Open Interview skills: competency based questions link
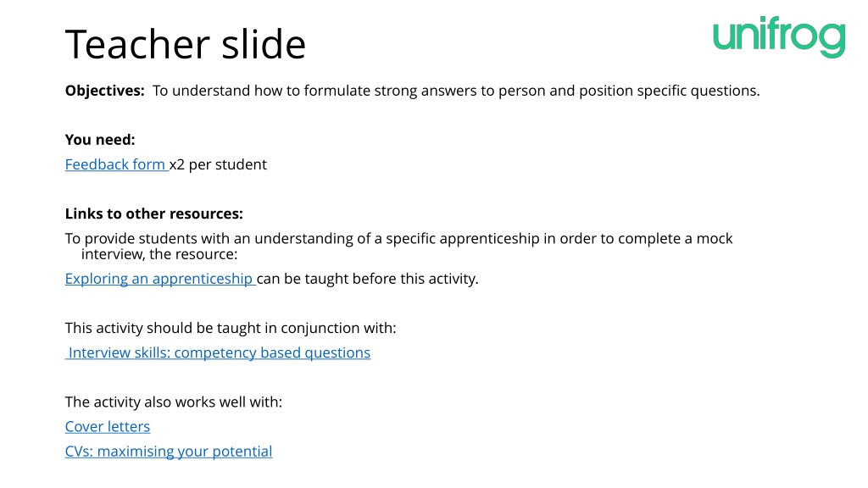The width and height of the screenshot is (868, 488). pyautogui.click(x=218, y=353)
